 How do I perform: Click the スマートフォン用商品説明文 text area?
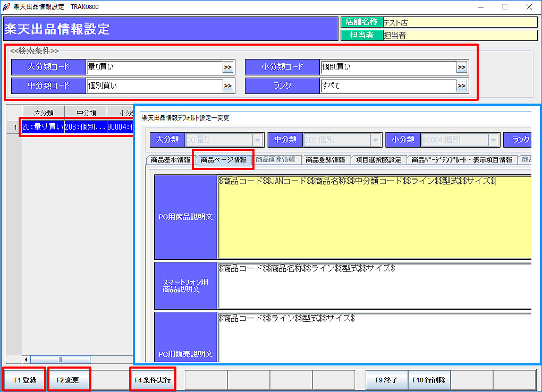tap(372, 286)
